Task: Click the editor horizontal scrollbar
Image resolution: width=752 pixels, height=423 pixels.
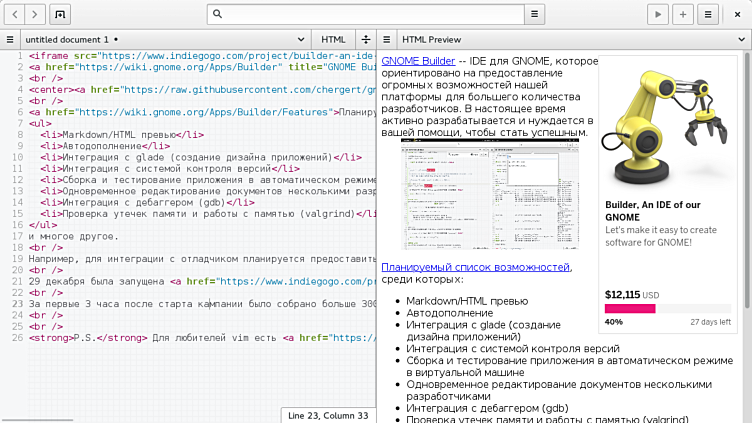Action: 37,420
